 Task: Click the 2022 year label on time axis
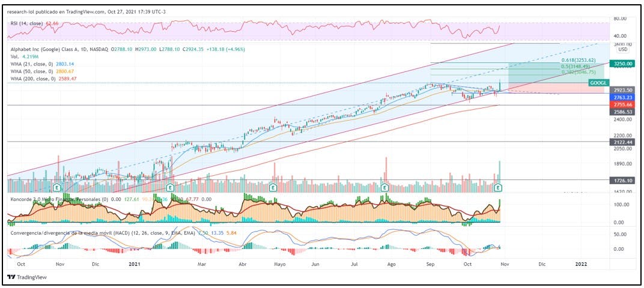[582, 265]
